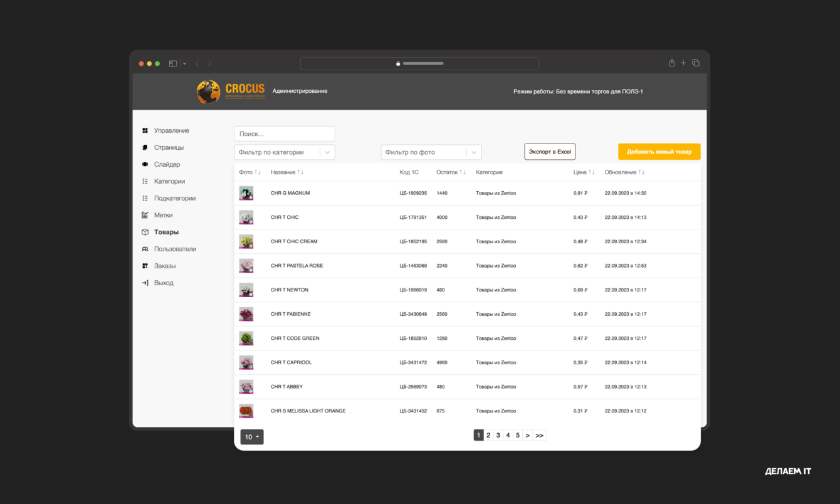
Task: Click CHR G MAGNUM product thumbnail
Action: (x=246, y=193)
